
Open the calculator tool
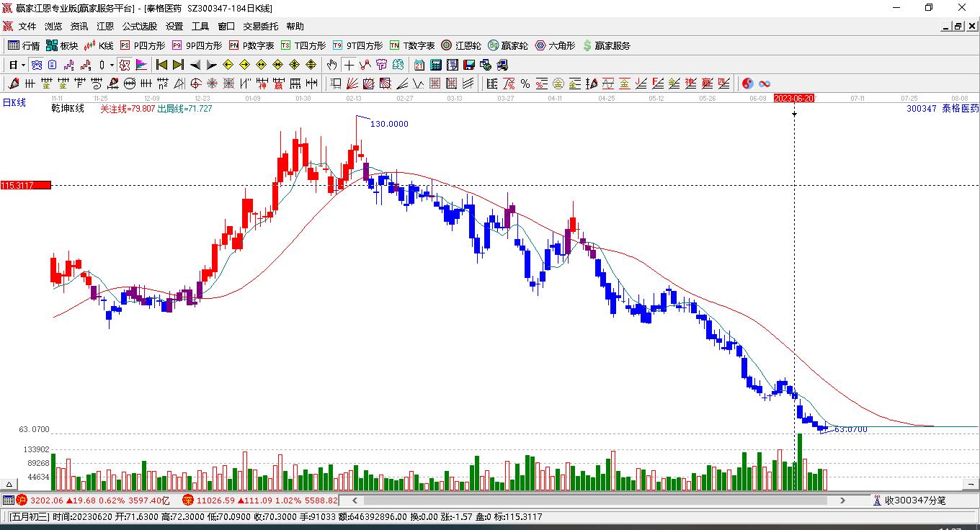pyautogui.click(x=436, y=65)
